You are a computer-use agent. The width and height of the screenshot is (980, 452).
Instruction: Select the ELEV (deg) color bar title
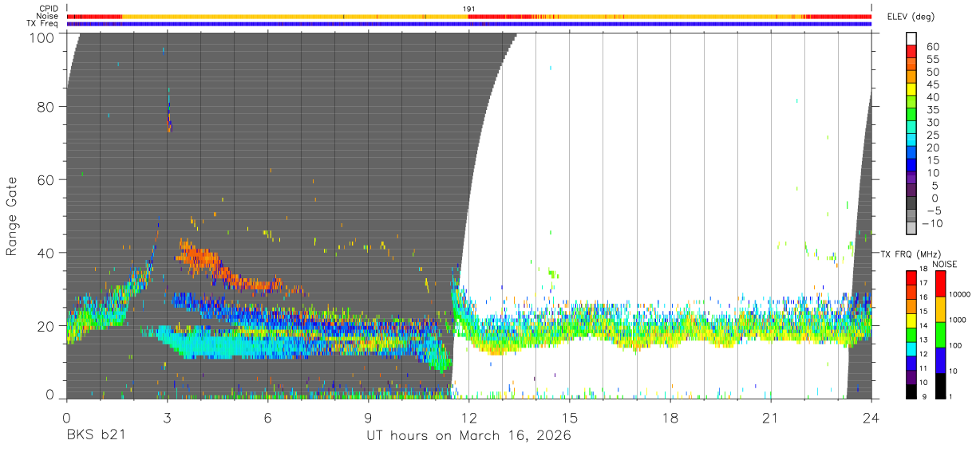click(x=912, y=17)
